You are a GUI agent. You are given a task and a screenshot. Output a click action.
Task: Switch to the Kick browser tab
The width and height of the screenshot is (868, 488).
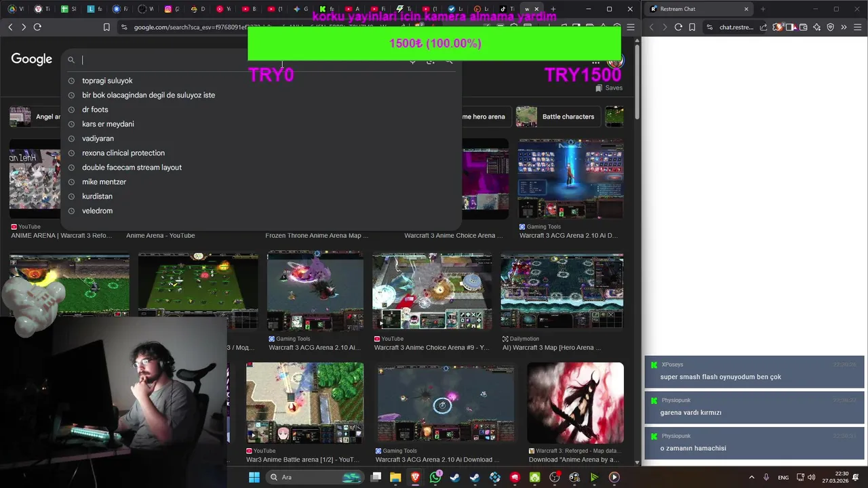pyautogui.click(x=326, y=9)
